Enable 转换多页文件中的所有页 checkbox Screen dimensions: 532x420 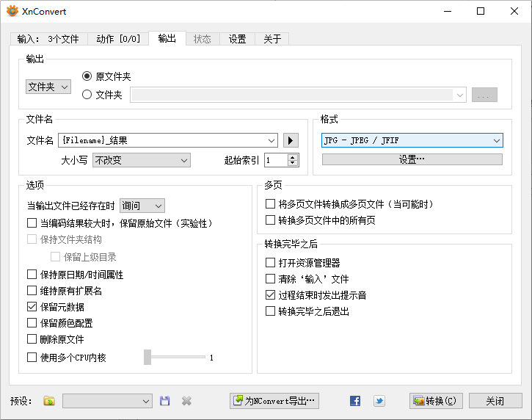[x=271, y=220]
